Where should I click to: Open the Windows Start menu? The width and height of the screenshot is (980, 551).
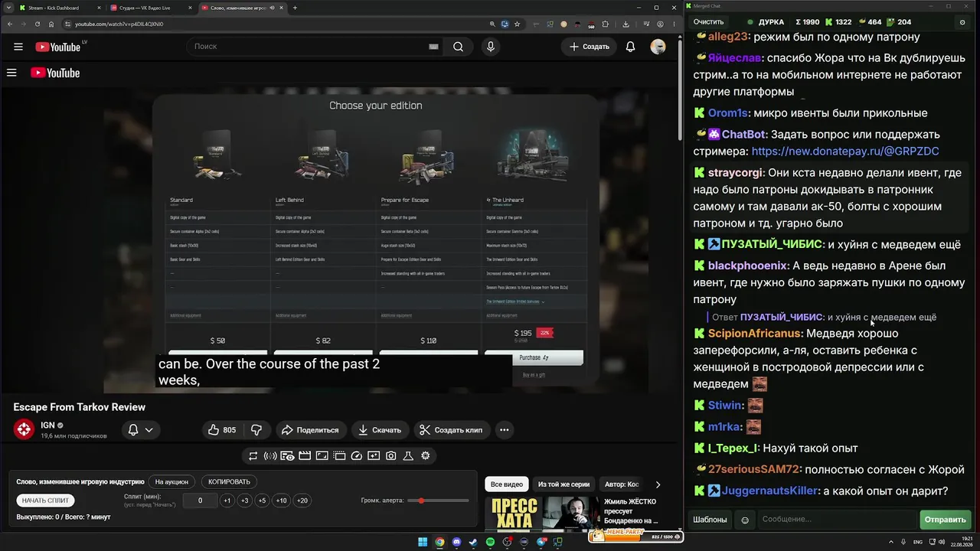pyautogui.click(x=423, y=543)
